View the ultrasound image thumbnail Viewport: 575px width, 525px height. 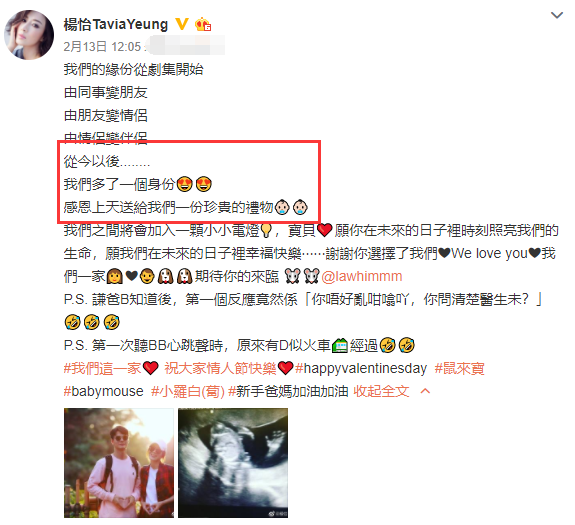point(233,463)
